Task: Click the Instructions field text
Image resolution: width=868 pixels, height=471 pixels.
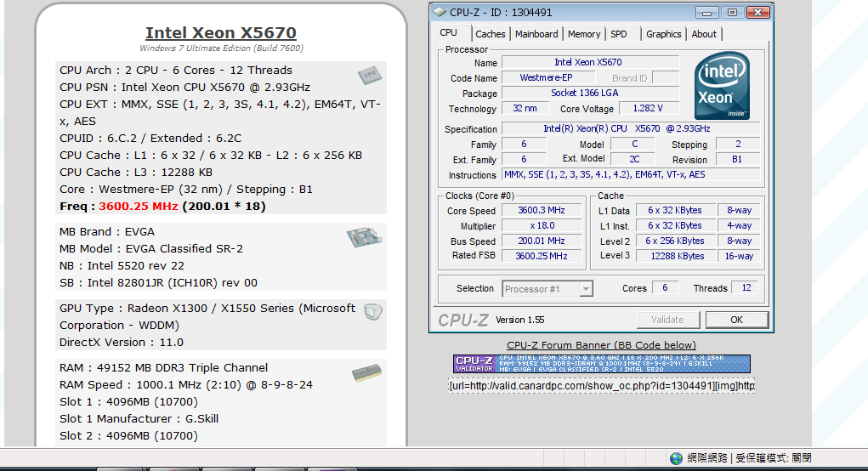Action: [x=631, y=174]
